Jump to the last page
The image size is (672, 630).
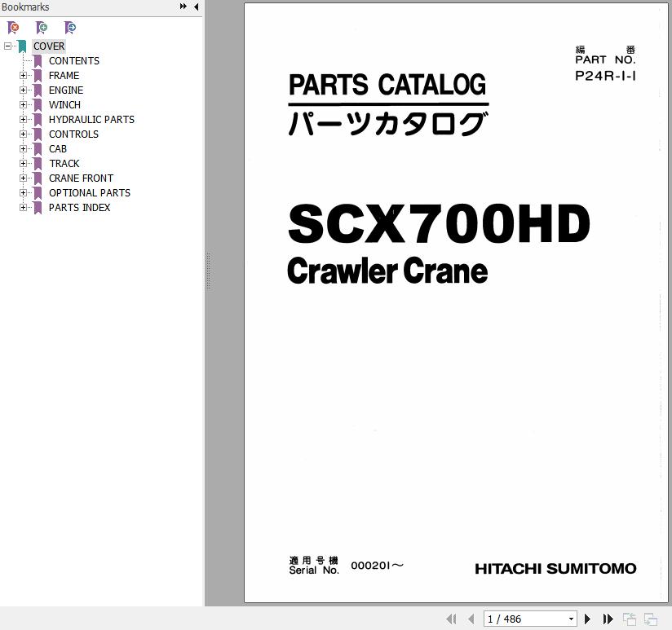(x=608, y=619)
